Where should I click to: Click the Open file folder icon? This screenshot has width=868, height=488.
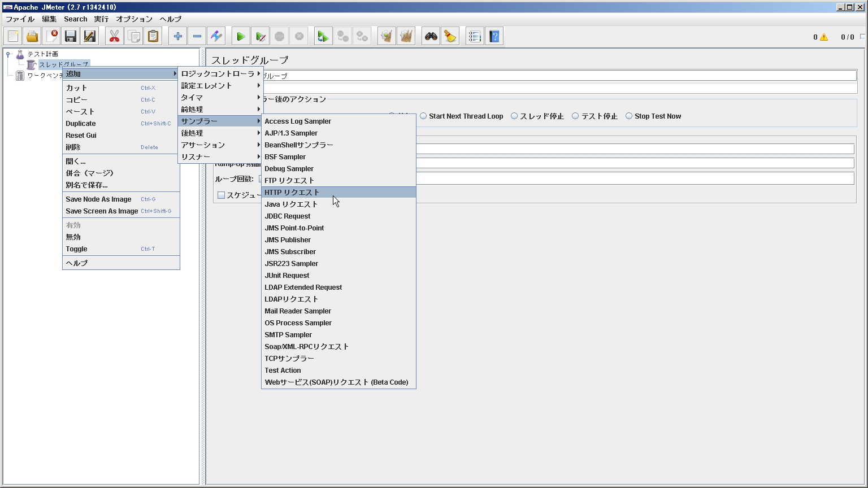[x=32, y=37]
